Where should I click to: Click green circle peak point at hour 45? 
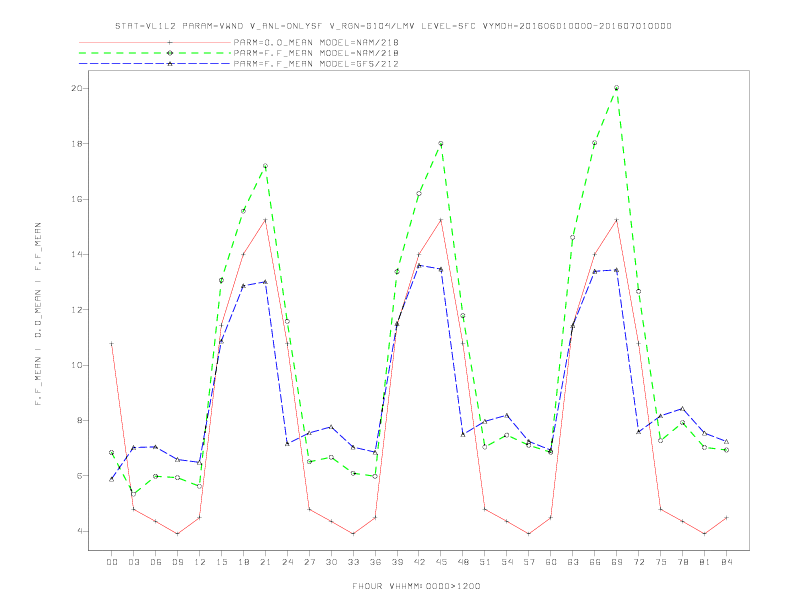coord(441,144)
